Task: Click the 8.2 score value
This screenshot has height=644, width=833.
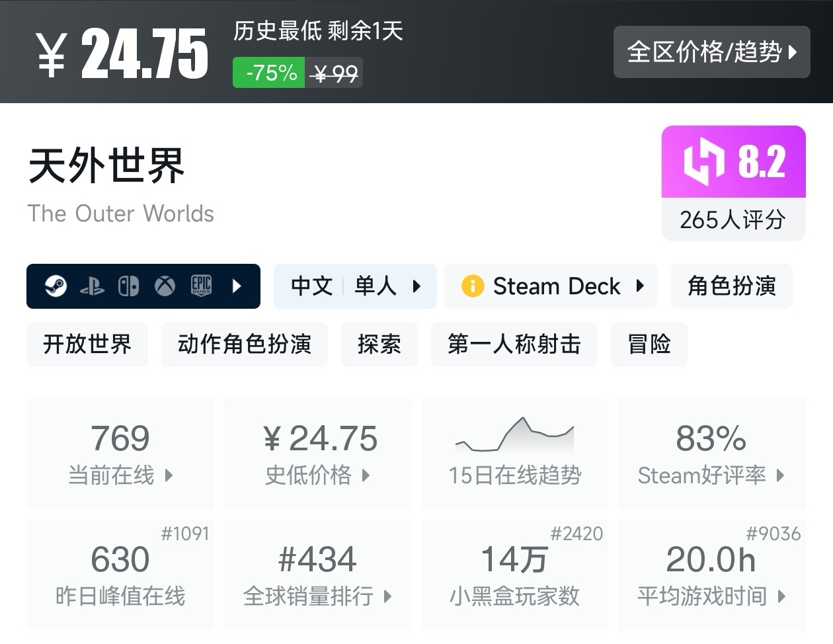Action: [762, 162]
